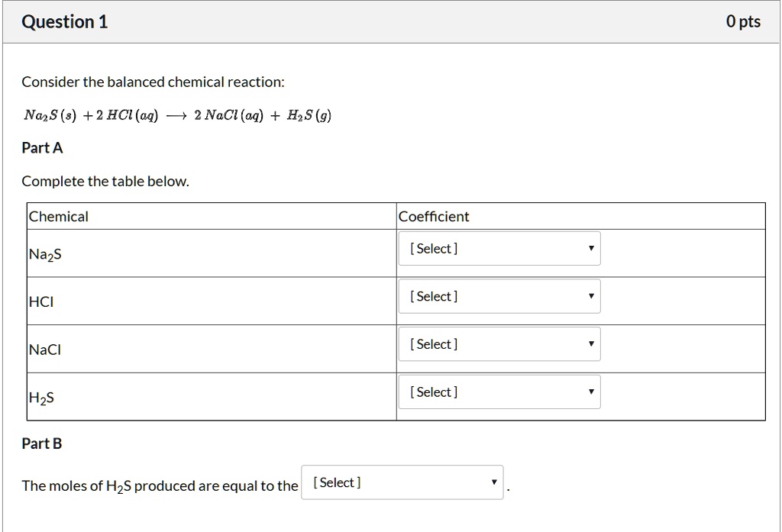Image resolution: width=782 pixels, height=532 pixels.
Task: Select the Question 1 header
Action: pyautogui.click(x=64, y=21)
